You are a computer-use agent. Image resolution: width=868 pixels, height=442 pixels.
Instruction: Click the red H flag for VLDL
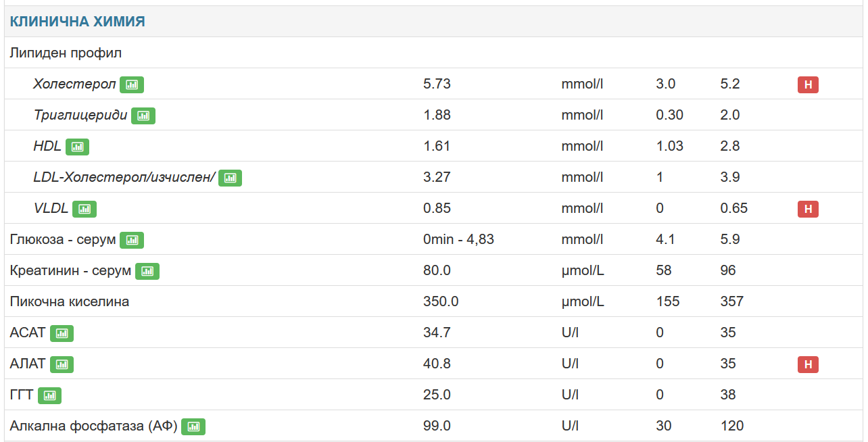808,209
